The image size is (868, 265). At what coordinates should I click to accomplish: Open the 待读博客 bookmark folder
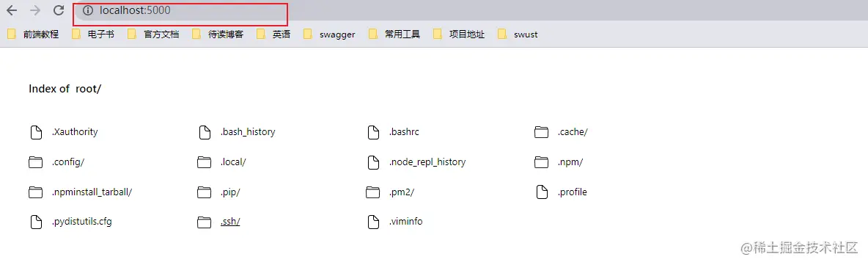coord(218,35)
